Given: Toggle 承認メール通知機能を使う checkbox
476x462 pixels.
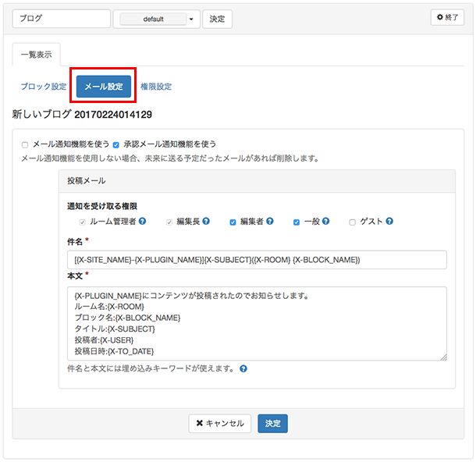Looking at the screenshot, I should coord(115,144).
